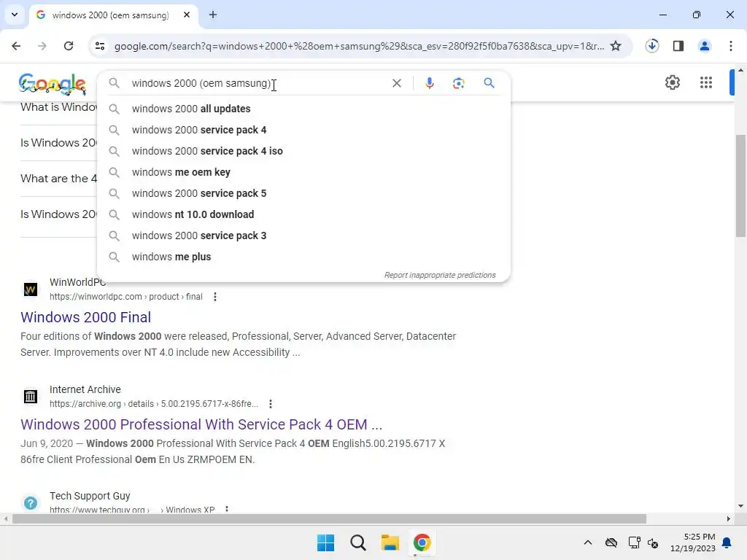This screenshot has height=560, width=747.
Task: Search by image with Google Lens icon
Action: 458,83
